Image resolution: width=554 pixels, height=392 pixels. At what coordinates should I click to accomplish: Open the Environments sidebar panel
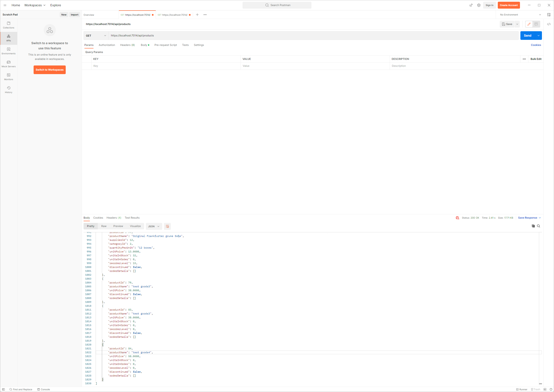coord(8,51)
